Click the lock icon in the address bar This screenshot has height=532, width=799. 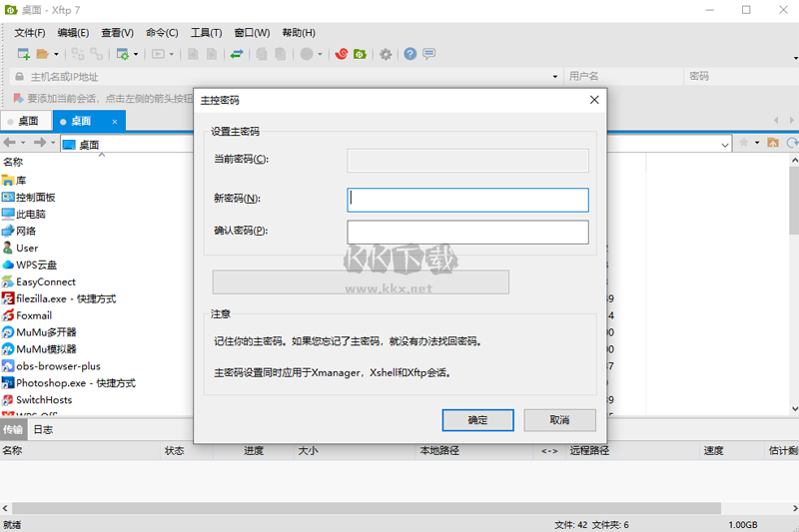pos(19,77)
